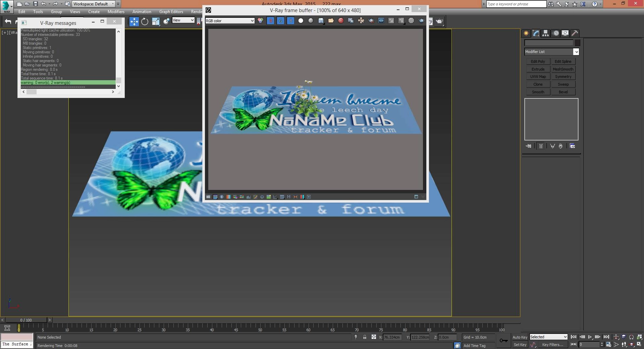Toggle region render teapot icon
The width and height of the screenshot is (644, 349).
pos(371,21)
